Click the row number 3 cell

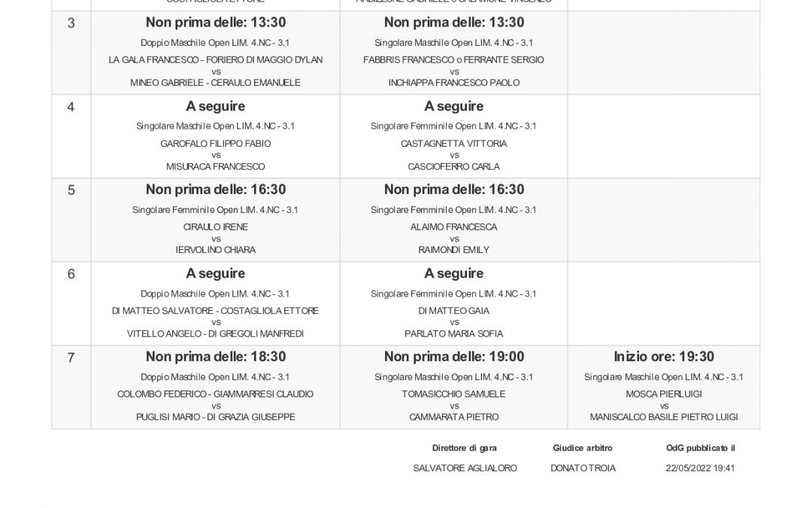point(71,53)
